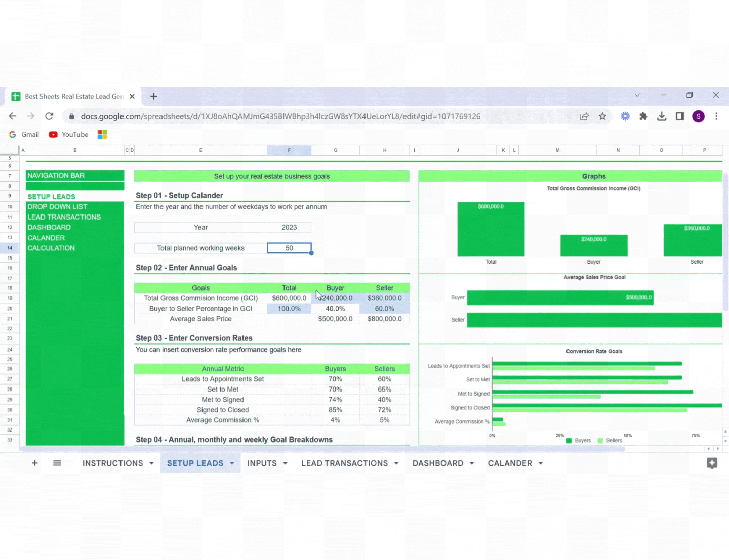This screenshot has height=560, width=729.
Task: Click the address bar URL
Action: (x=280, y=116)
